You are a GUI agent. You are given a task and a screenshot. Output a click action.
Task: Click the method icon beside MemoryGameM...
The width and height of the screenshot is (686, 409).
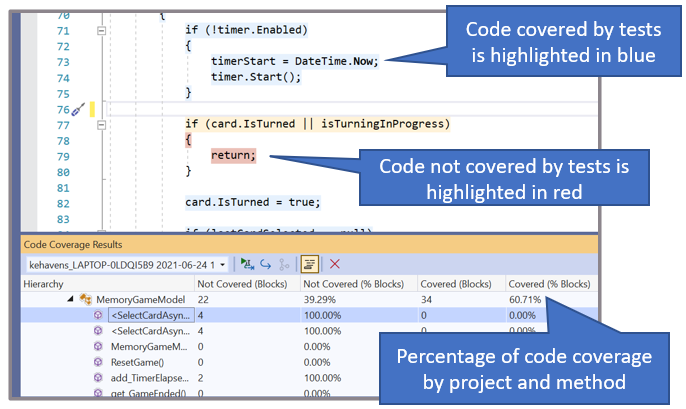(x=98, y=346)
